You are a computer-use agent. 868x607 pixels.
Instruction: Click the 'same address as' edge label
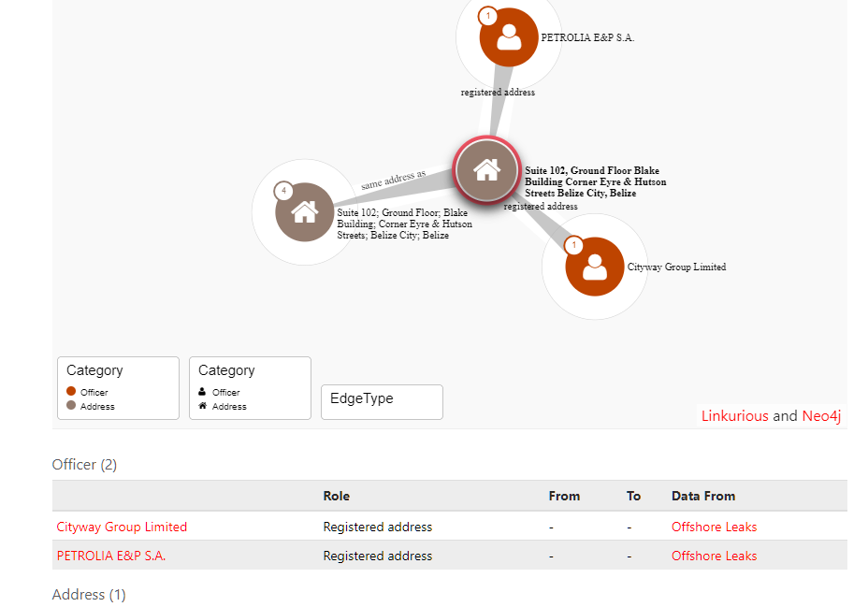coord(393,180)
